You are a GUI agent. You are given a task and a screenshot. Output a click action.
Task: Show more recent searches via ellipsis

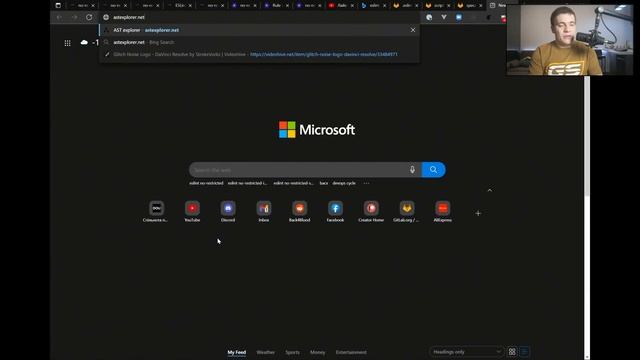(367, 183)
